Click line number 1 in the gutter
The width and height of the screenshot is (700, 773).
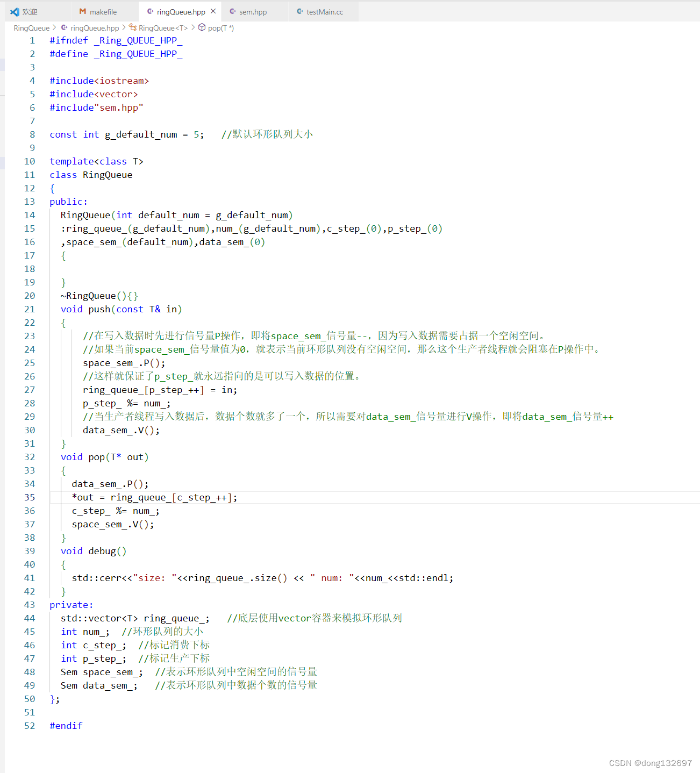pyautogui.click(x=32, y=40)
